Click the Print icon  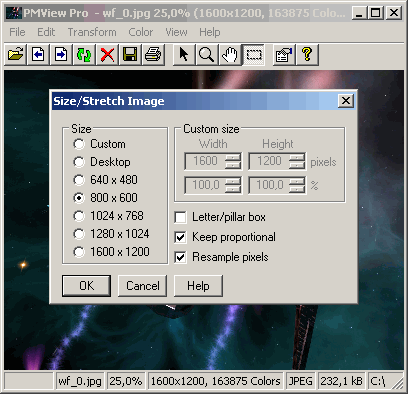[x=153, y=54]
